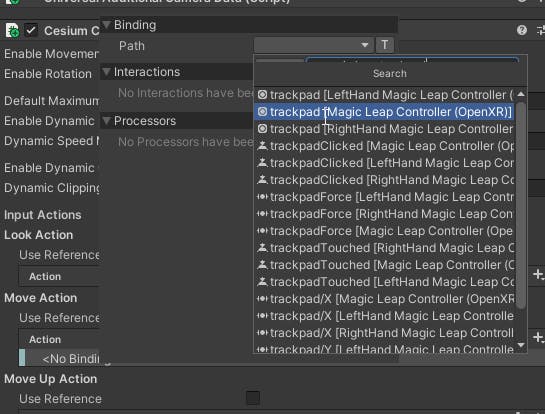Choose trackpadClicked [RightHand Magic Leap entry

click(x=384, y=180)
